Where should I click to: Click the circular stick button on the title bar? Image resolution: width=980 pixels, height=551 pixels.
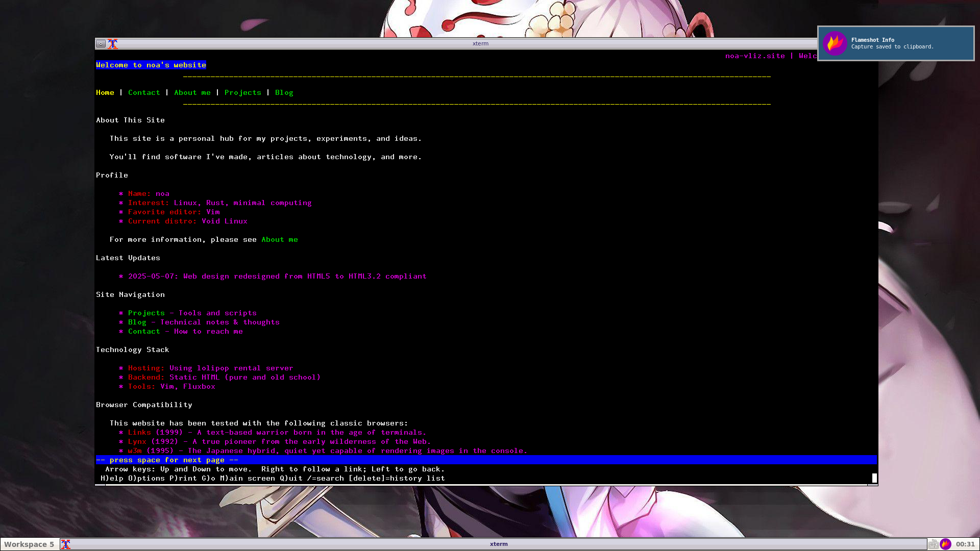click(x=101, y=43)
